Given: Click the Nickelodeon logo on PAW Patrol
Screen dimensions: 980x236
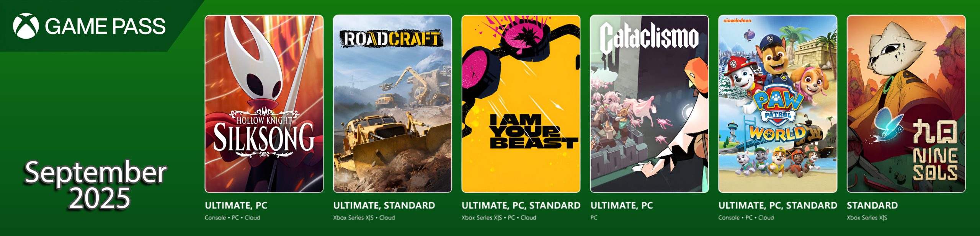Looking at the screenshot, I should 737,20.
